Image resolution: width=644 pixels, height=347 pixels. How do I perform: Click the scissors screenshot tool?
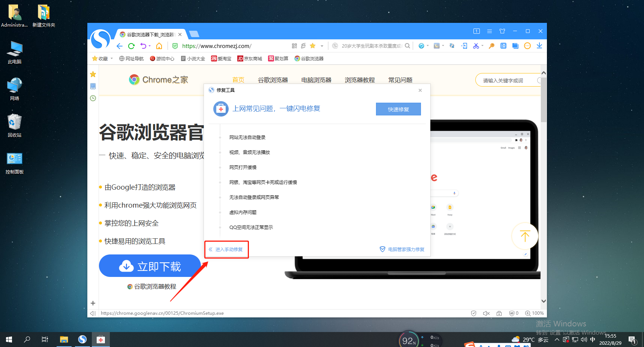pos(476,46)
